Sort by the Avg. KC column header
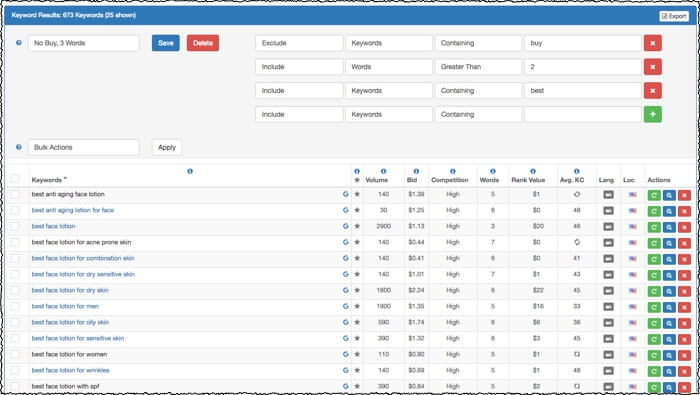Image resolution: width=700 pixels, height=395 pixels. pos(572,180)
